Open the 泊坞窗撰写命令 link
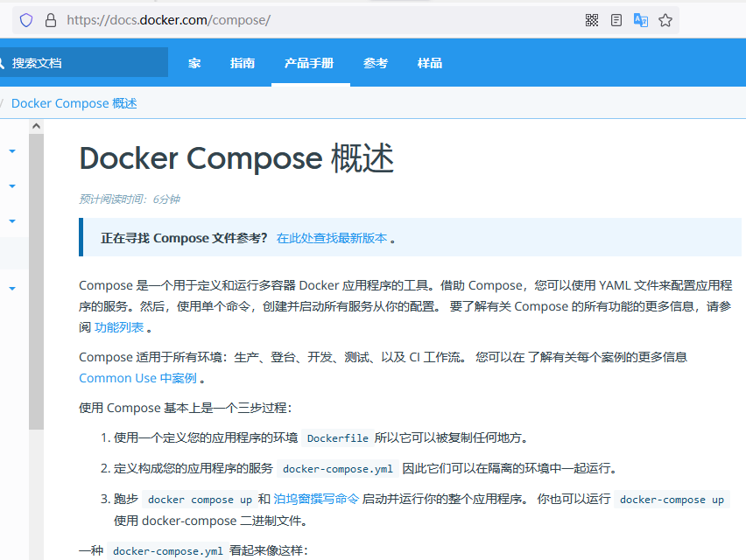The image size is (746, 560). 316,499
